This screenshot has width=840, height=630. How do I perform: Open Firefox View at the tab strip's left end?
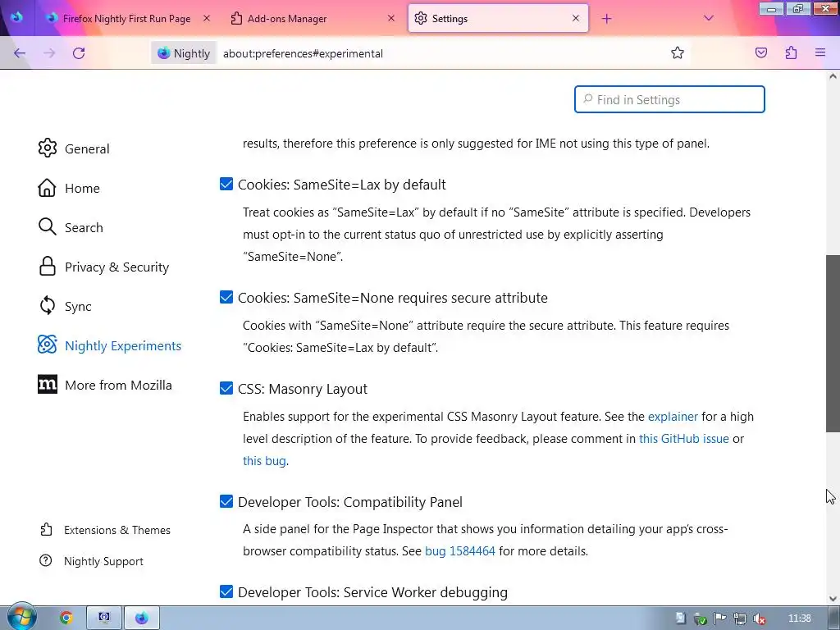tap(16, 18)
